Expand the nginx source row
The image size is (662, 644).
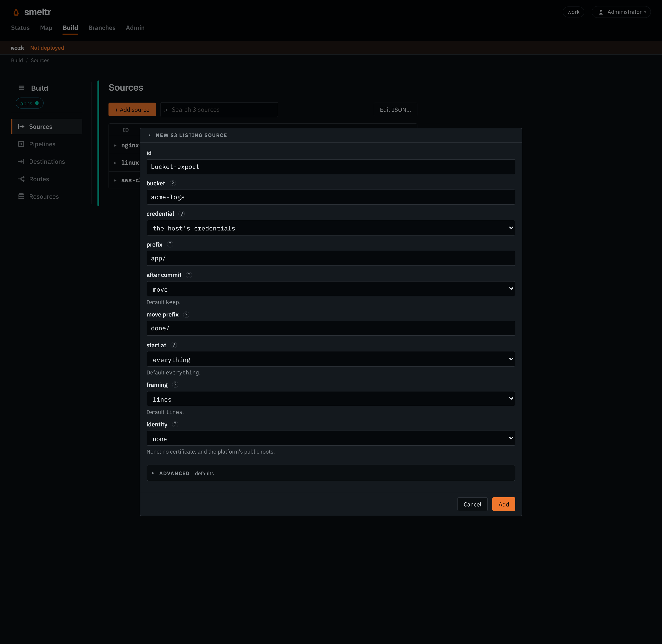point(115,145)
